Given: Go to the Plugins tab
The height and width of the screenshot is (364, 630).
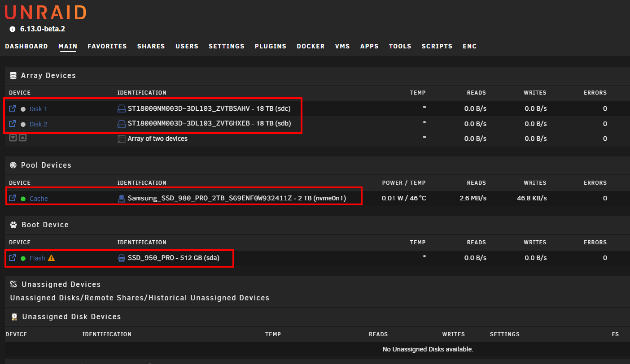Looking at the screenshot, I should (271, 46).
